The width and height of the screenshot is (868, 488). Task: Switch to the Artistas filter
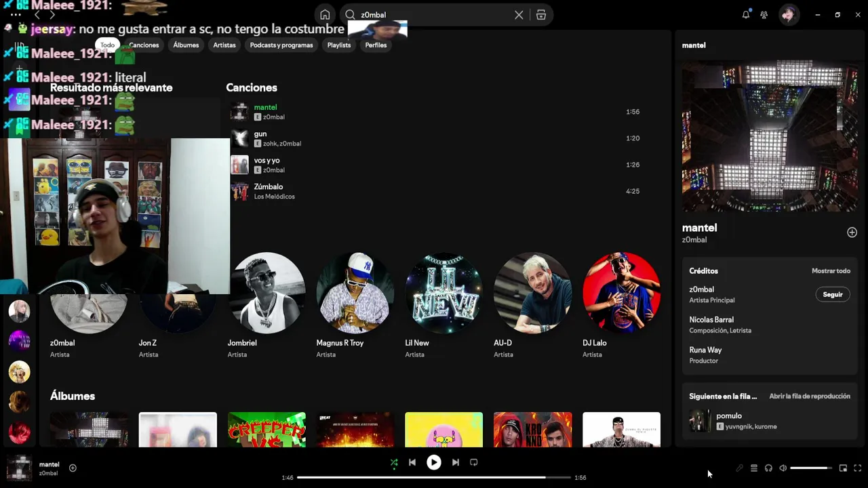point(224,45)
